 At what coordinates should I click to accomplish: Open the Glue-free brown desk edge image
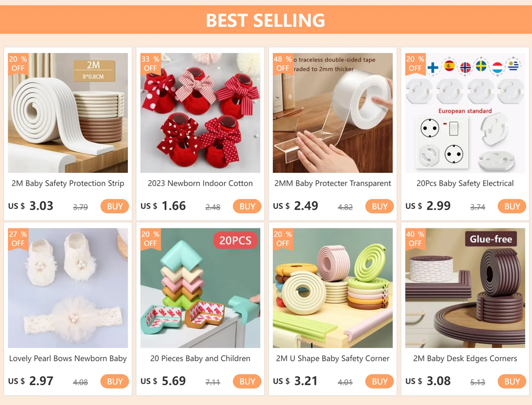tap(465, 288)
